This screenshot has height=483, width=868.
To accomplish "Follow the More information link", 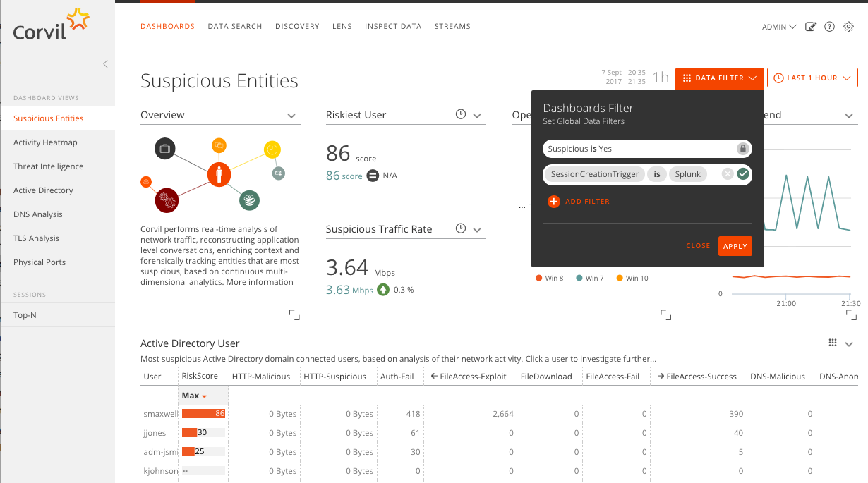I will tap(260, 282).
